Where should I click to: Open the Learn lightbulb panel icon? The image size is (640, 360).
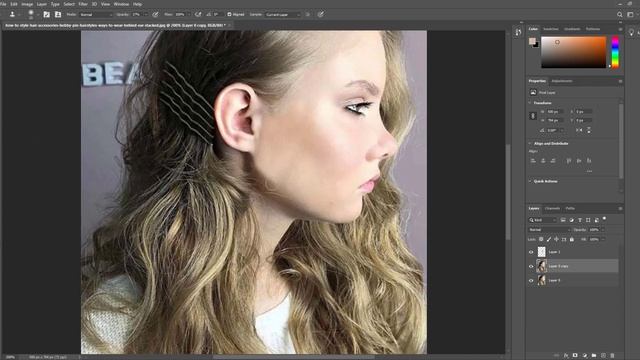[x=631, y=32]
